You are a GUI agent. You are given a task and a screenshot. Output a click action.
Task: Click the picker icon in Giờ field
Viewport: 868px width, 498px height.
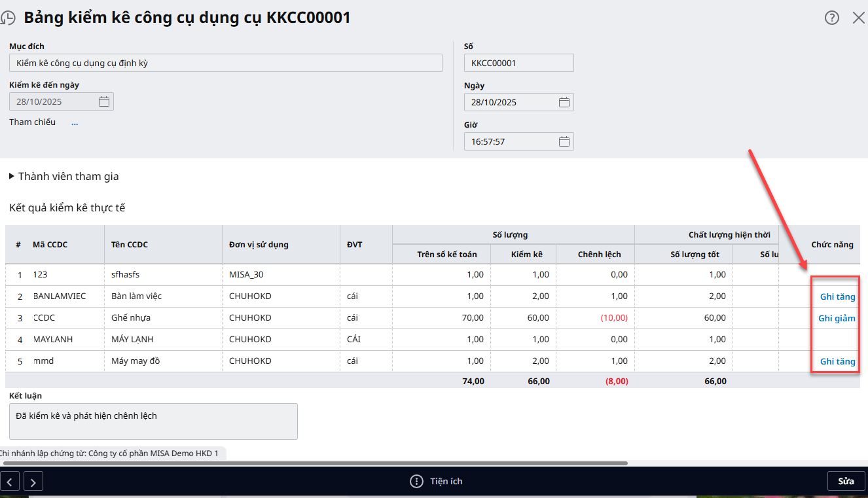pyautogui.click(x=564, y=141)
